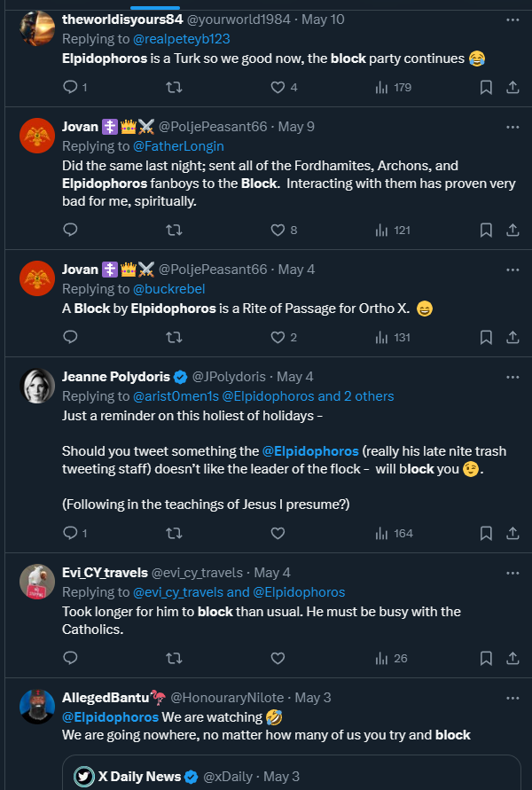Like the tweet about Fordhamites and Archons
The height and width of the screenshot is (790, 532).
(x=278, y=230)
